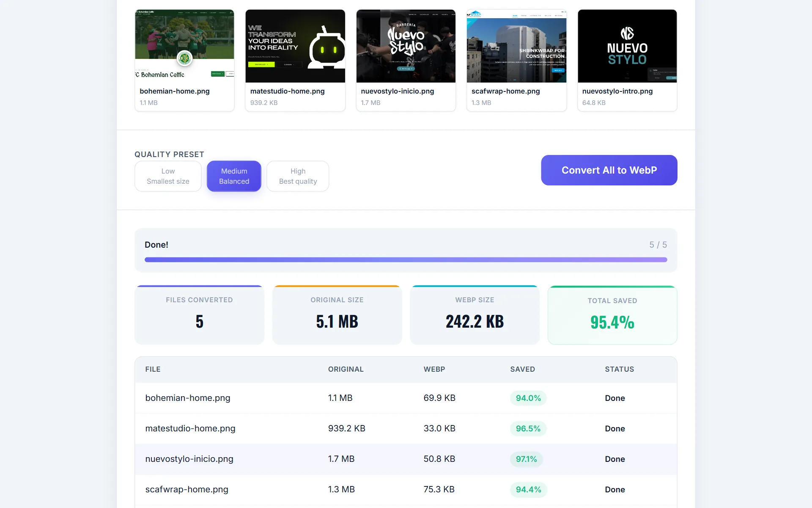
Task: Click the 97.1% saved badge
Action: point(526,459)
